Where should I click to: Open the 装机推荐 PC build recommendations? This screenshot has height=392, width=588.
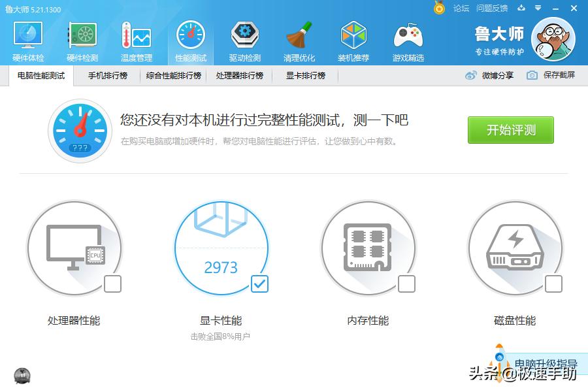point(353,39)
